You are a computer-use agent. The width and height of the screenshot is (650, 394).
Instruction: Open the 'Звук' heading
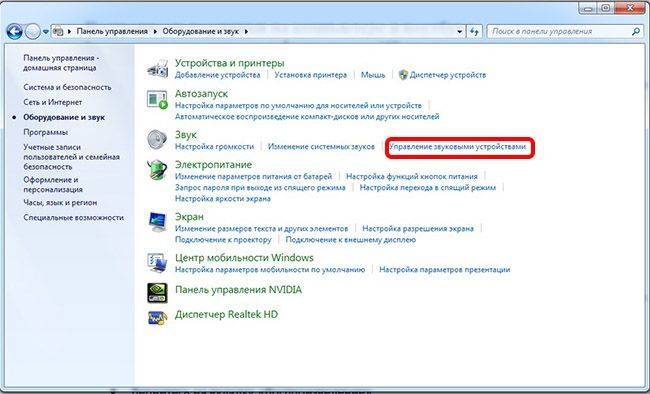click(x=186, y=135)
